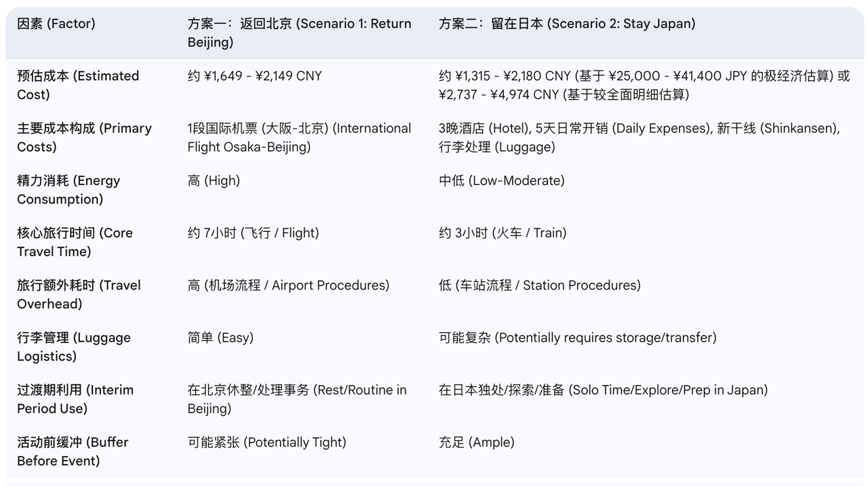The height and width of the screenshot is (486, 868).
Task: Click the 因素 (Factor) column header
Action: pos(56,24)
